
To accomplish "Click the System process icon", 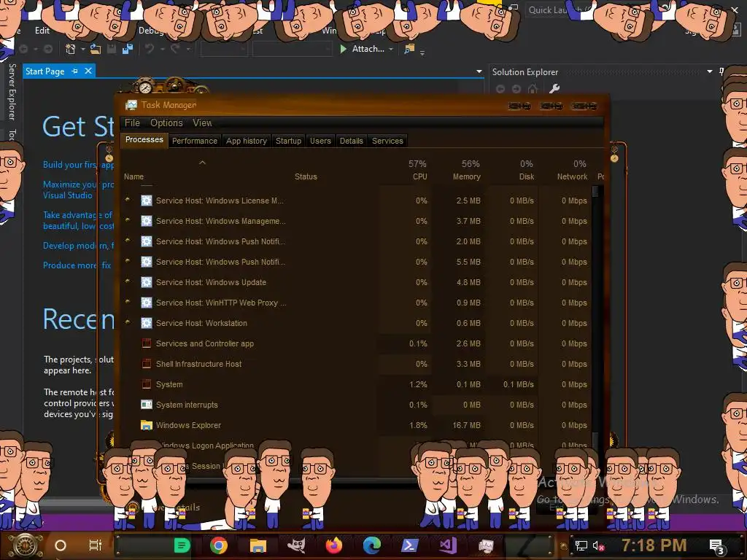I will (x=146, y=384).
